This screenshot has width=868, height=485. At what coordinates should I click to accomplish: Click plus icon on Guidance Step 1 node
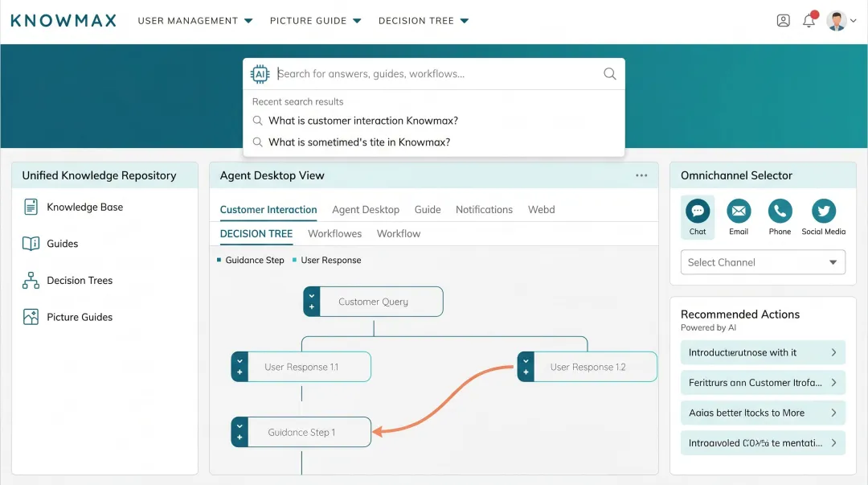point(240,438)
